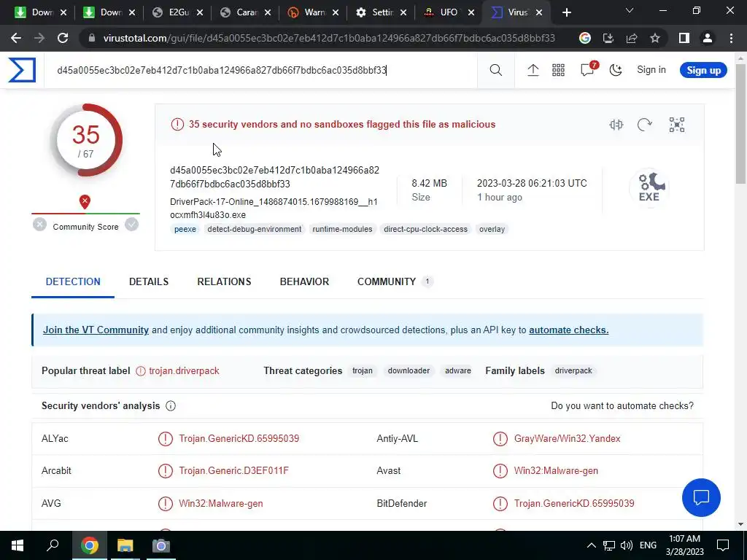Click the direct-cpu-clock-access tag
Screen dimensions: 747x560
click(425, 229)
